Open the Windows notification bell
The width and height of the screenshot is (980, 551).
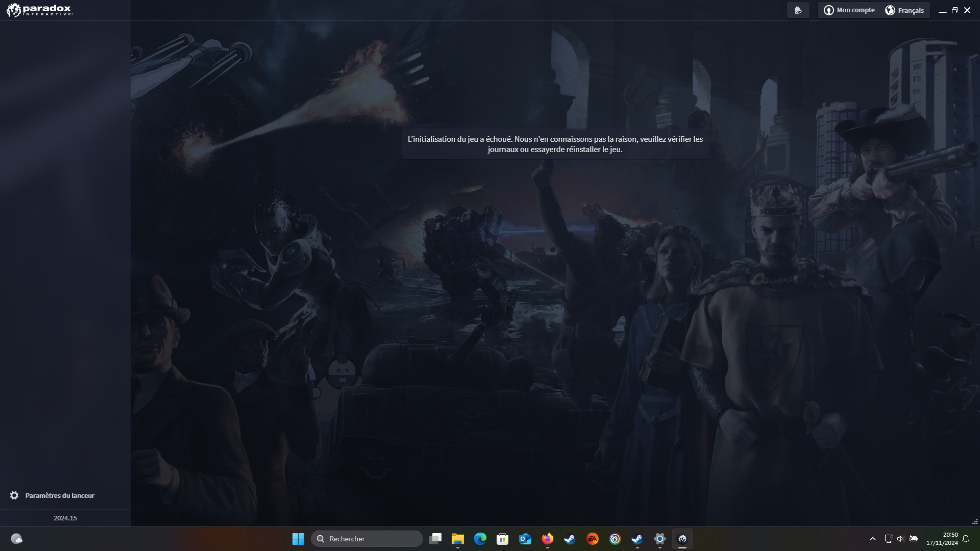(966, 539)
